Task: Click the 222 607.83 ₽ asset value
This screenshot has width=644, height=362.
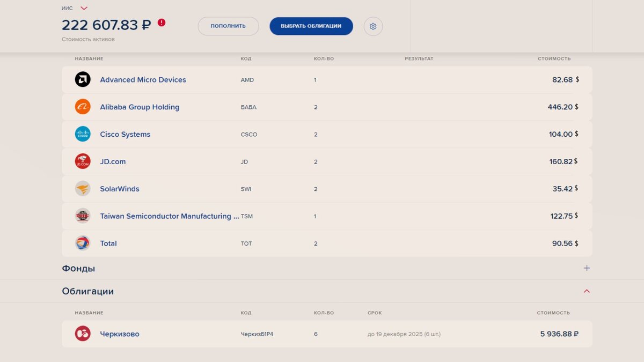Action: [106, 25]
